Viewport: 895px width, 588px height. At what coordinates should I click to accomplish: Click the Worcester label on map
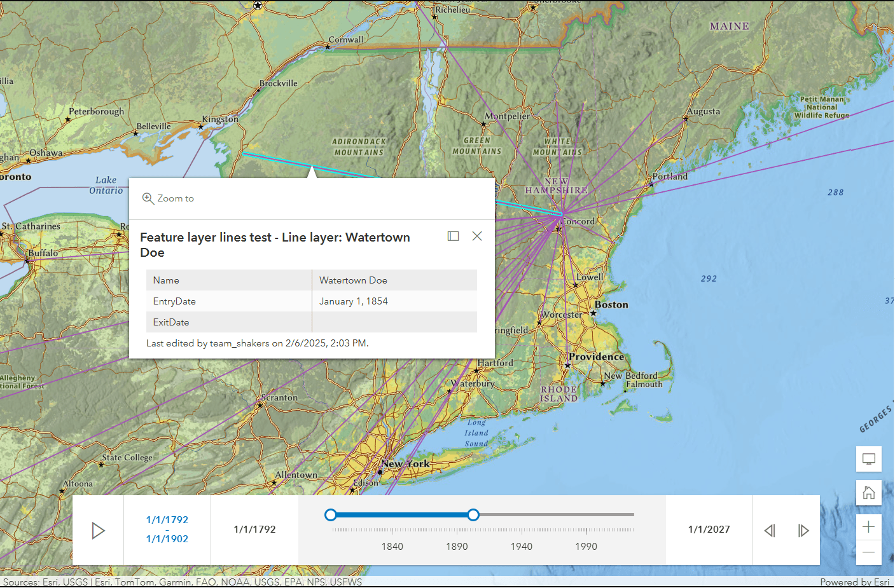tap(562, 315)
